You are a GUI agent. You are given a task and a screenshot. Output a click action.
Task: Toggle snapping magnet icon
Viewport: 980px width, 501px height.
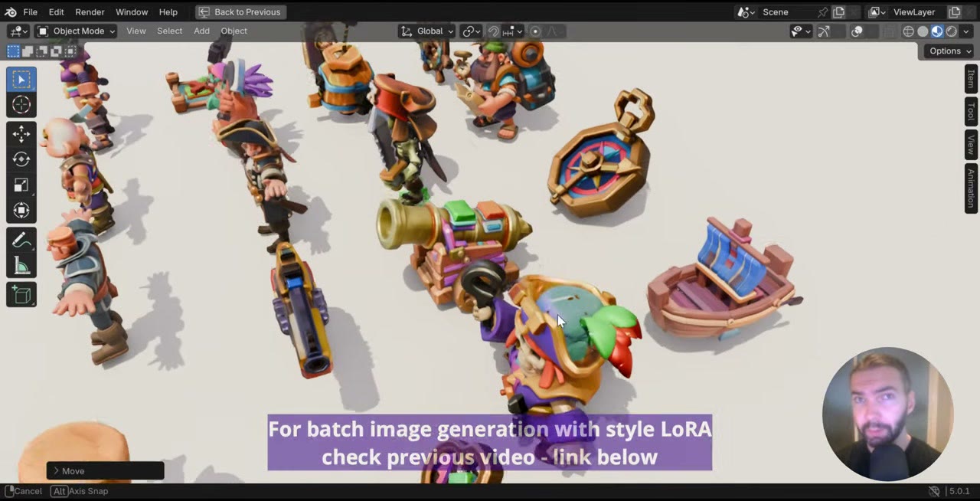click(x=494, y=31)
